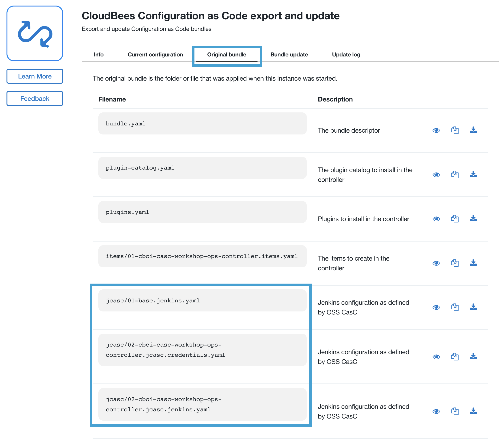The image size is (504, 445).
Task: Download the jcasc credentials yaml file
Action: pos(473,357)
